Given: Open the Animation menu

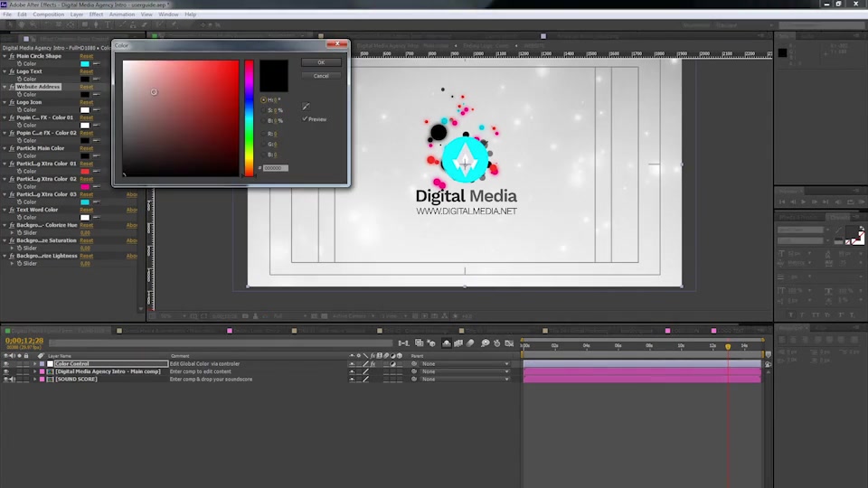Looking at the screenshot, I should [x=122, y=14].
